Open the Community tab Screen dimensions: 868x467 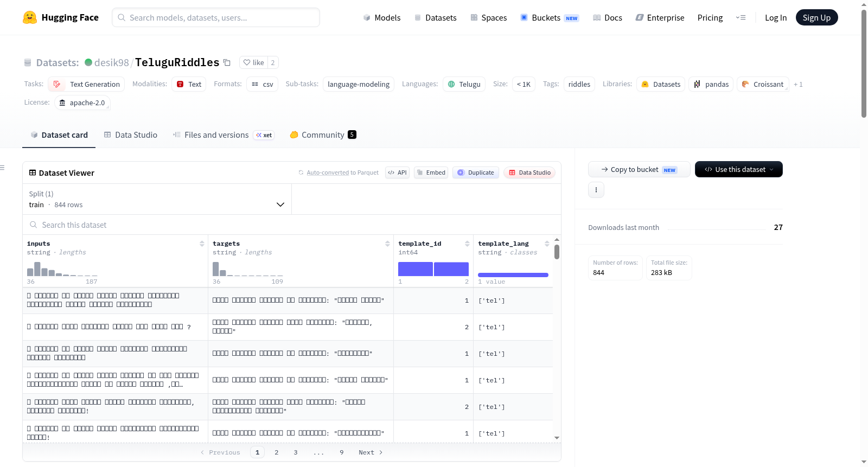tap(323, 135)
